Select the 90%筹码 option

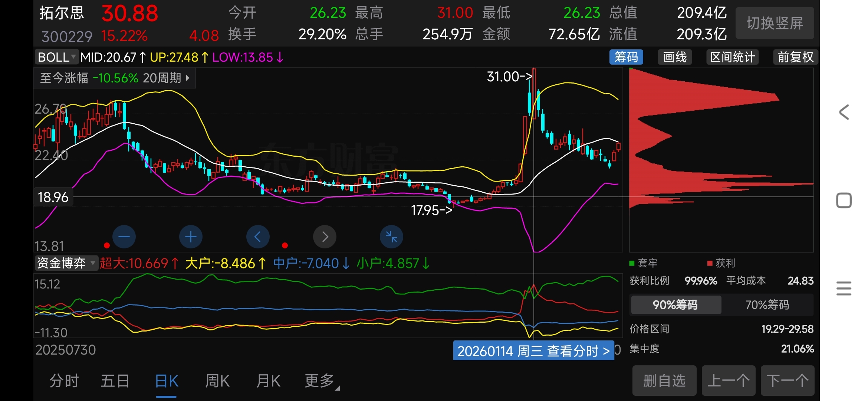click(x=675, y=305)
